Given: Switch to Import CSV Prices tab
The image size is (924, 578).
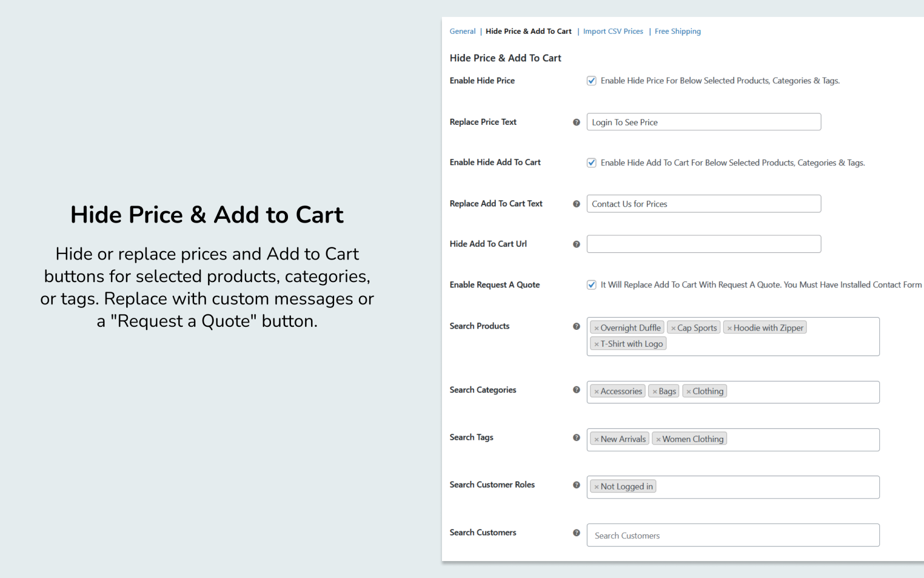Looking at the screenshot, I should (613, 31).
